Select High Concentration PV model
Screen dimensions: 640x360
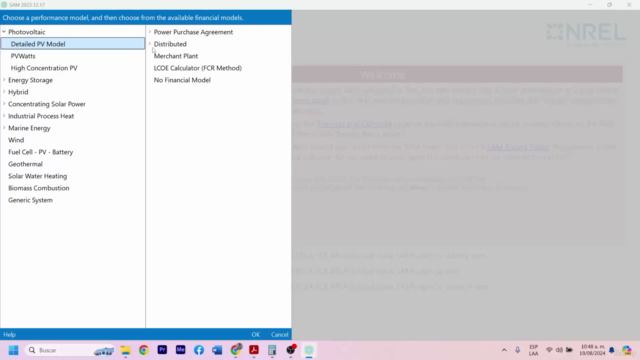pyautogui.click(x=44, y=68)
